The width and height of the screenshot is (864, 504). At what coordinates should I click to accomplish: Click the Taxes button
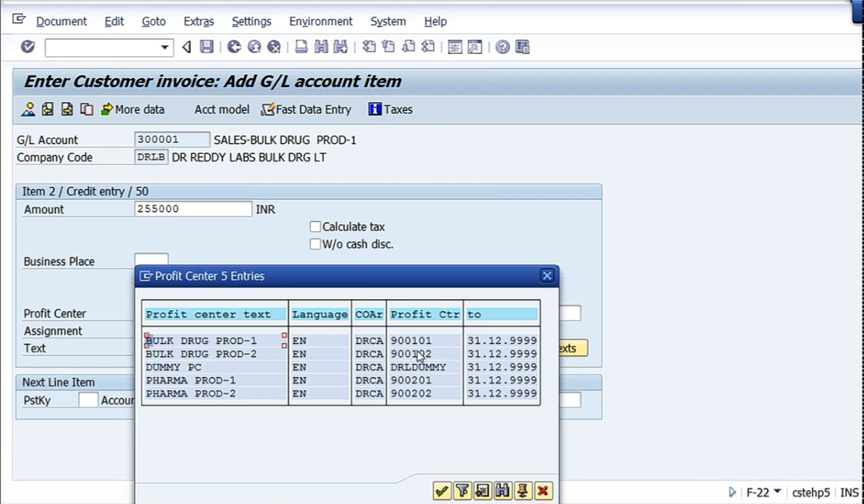point(391,109)
